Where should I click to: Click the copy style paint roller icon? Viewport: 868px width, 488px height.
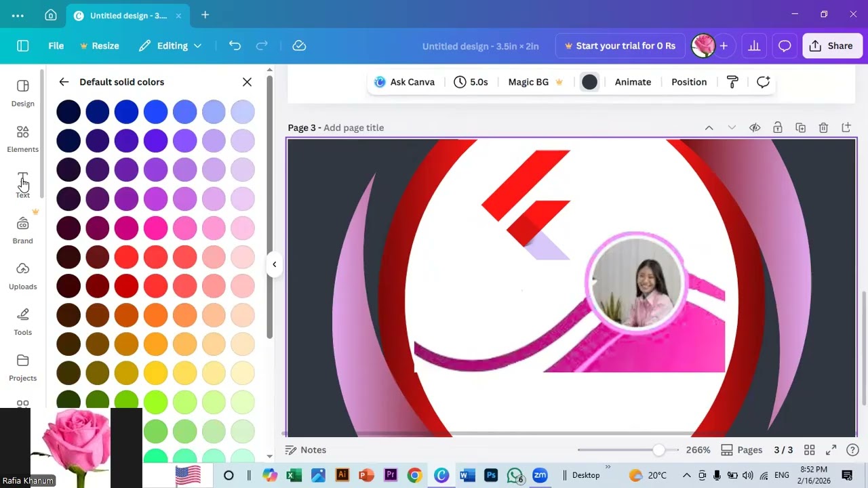point(732,82)
